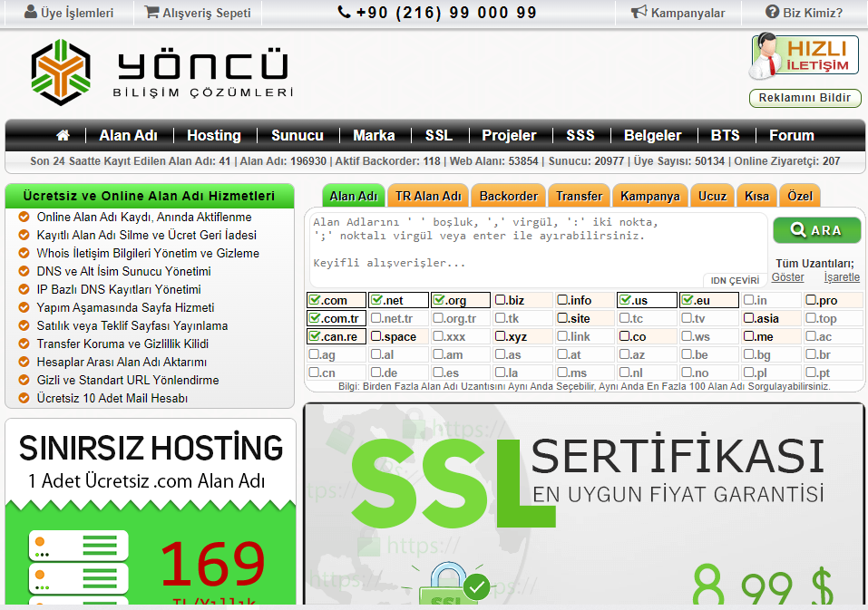Click 'DNS ve Alt İsim Sunucu Yönetimi'
The width and height of the screenshot is (868, 610).
point(123,272)
